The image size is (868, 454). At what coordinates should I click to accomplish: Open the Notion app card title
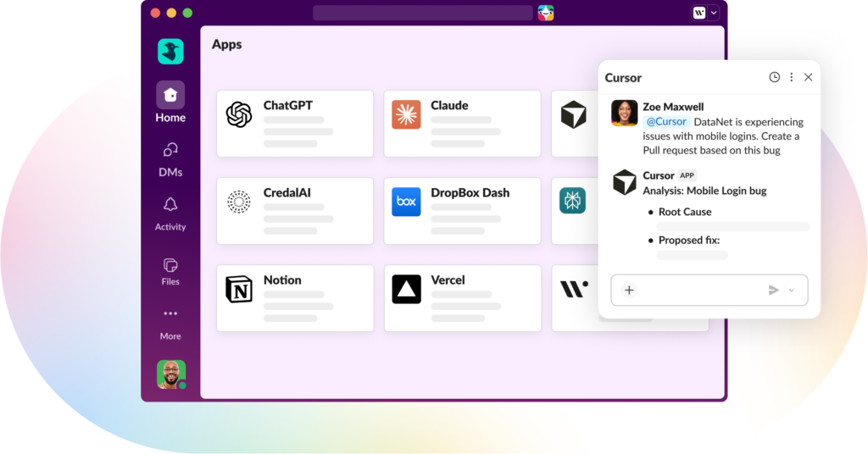coord(282,280)
